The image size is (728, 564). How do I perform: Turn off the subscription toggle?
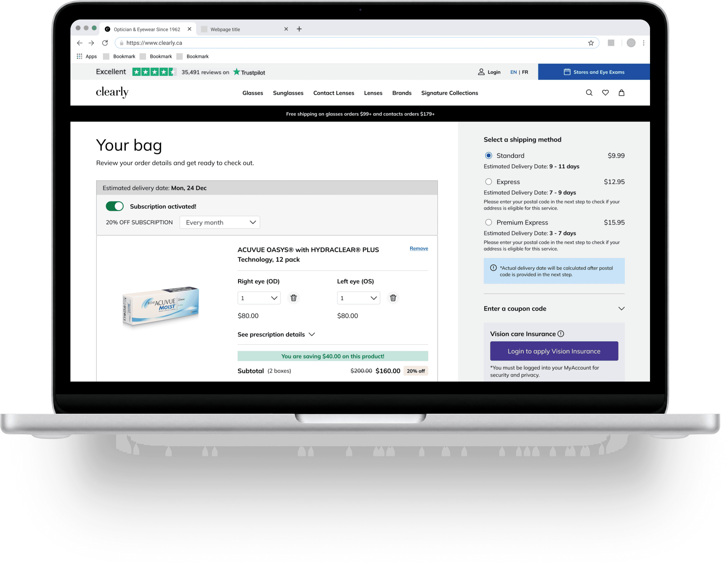115,206
